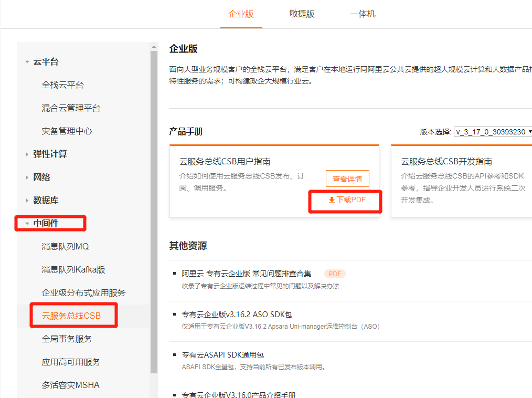The image size is (532, 398).
Task: Click the text 收录了专有云企业版运维过程中常见的问题以及解决办法
Action: tap(260, 286)
